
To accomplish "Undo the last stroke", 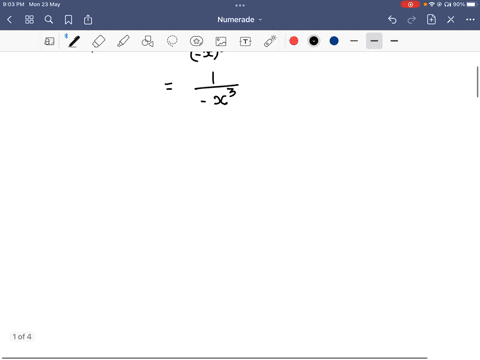I will pyautogui.click(x=392, y=20).
